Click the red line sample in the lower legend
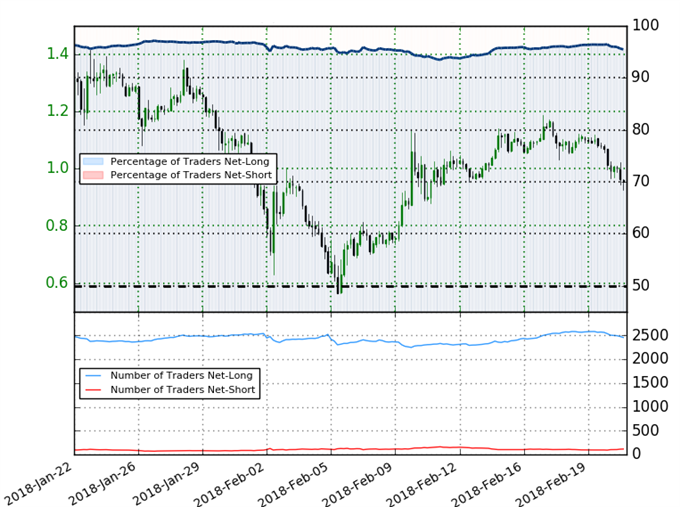680x507 pixels. (93, 389)
